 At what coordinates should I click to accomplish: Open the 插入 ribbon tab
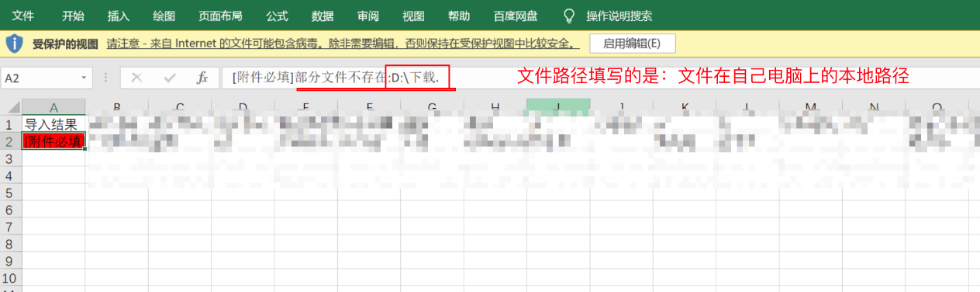point(119,16)
